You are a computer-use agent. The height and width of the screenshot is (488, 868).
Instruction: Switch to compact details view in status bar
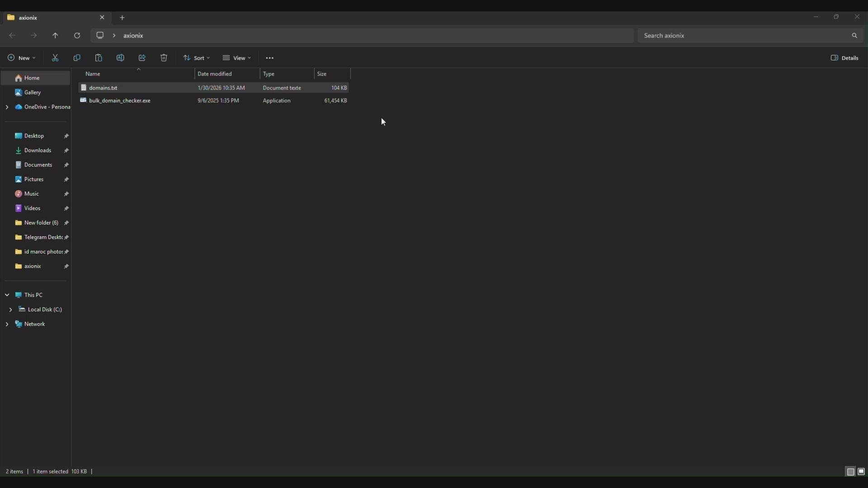tap(850, 471)
